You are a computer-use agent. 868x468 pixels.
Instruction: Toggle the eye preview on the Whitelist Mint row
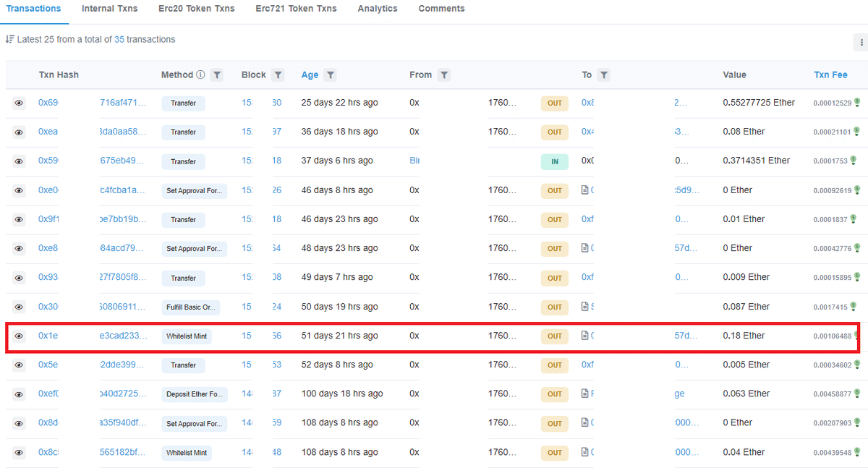click(18, 336)
